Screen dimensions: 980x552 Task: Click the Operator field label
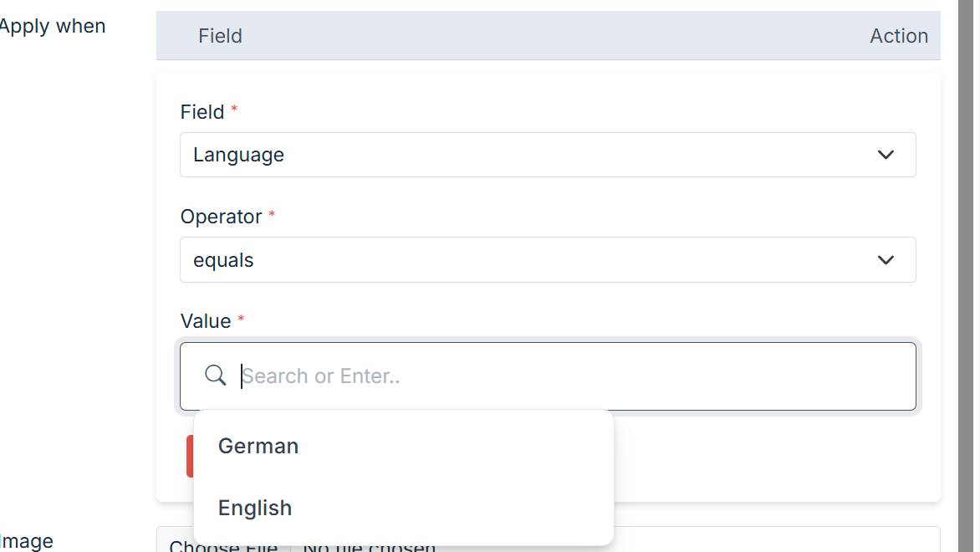click(x=221, y=217)
